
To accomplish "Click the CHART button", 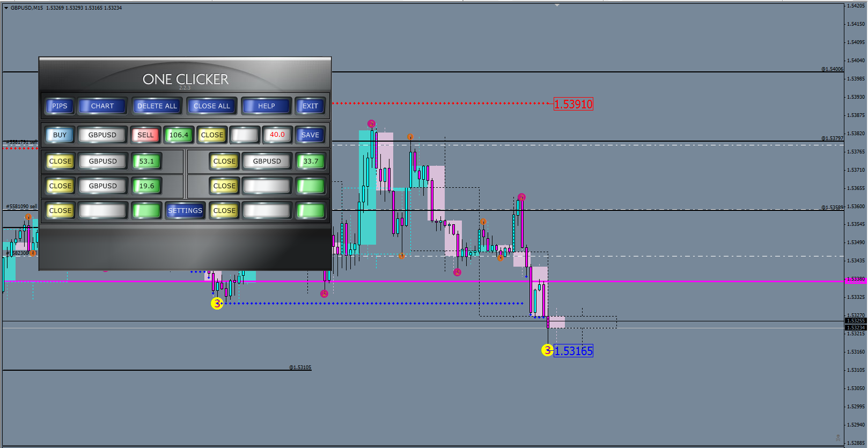I will coord(102,106).
